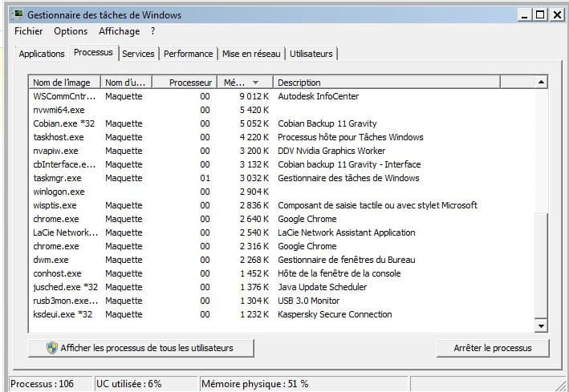
Task: Select the nvwmi64.exe process
Action: coord(281,110)
